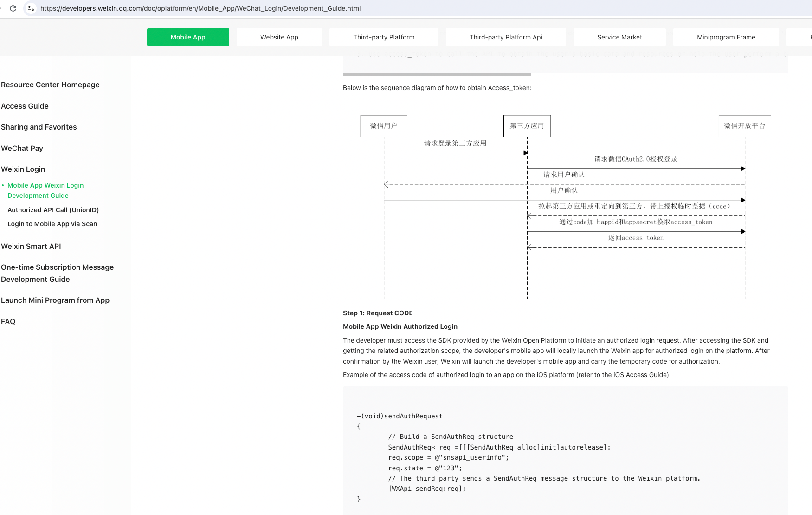
Task: Click the 'Mobile App Weixin Authorized Login' subheading
Action: 400,327
